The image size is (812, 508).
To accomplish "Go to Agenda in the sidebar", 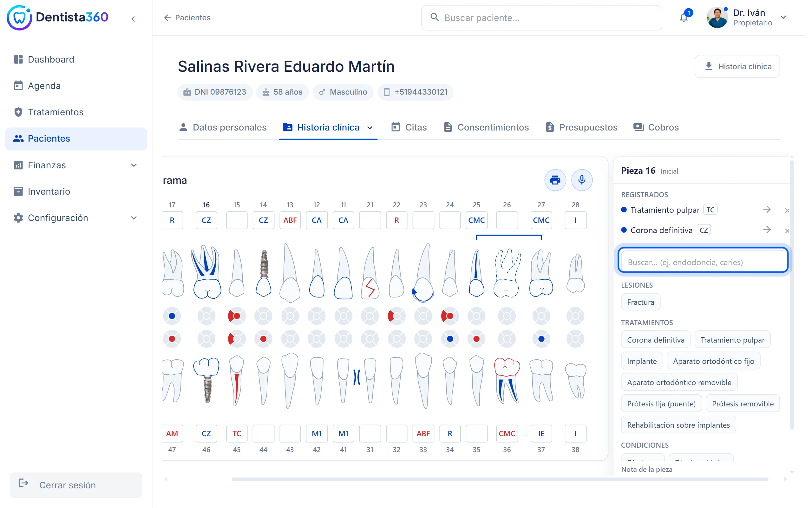I will click(x=76, y=86).
